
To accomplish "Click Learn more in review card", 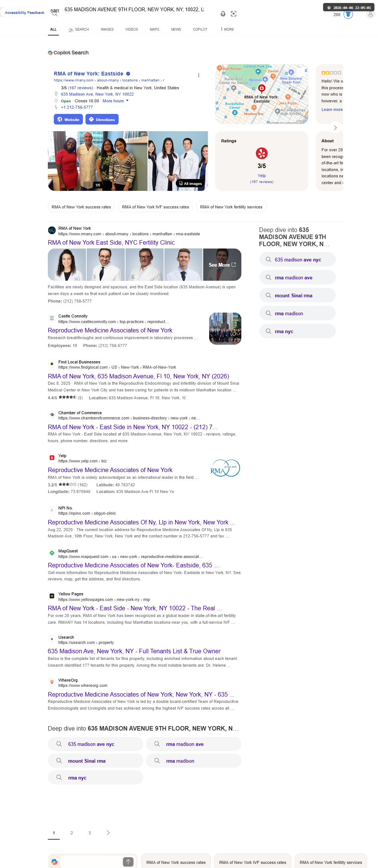I will pyautogui.click(x=332, y=109).
